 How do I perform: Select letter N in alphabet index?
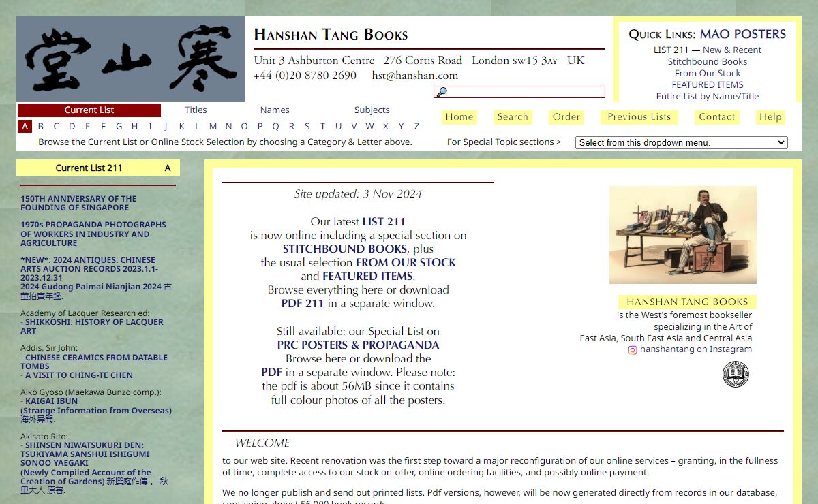click(228, 127)
